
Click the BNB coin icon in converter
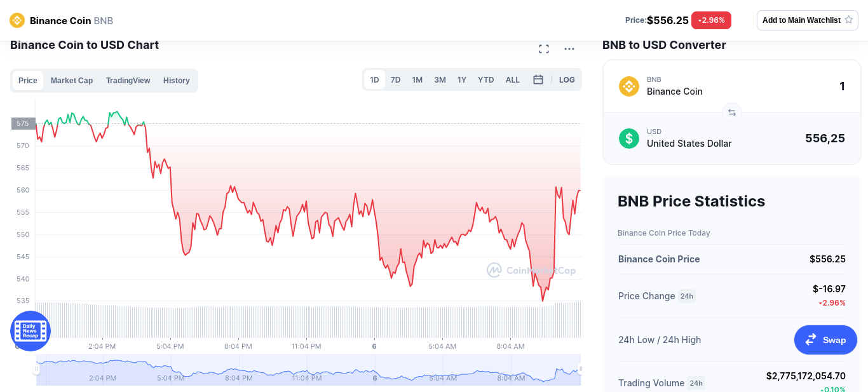pos(629,86)
